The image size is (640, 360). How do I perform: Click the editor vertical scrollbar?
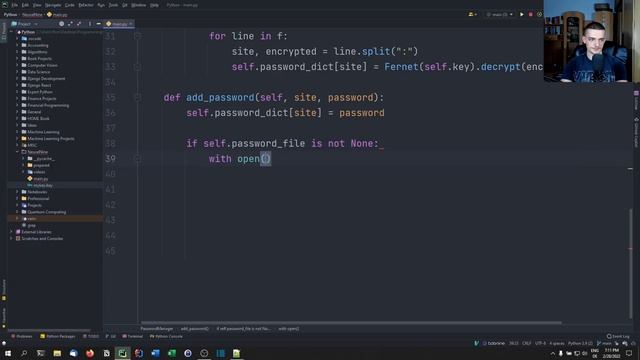(630, 263)
